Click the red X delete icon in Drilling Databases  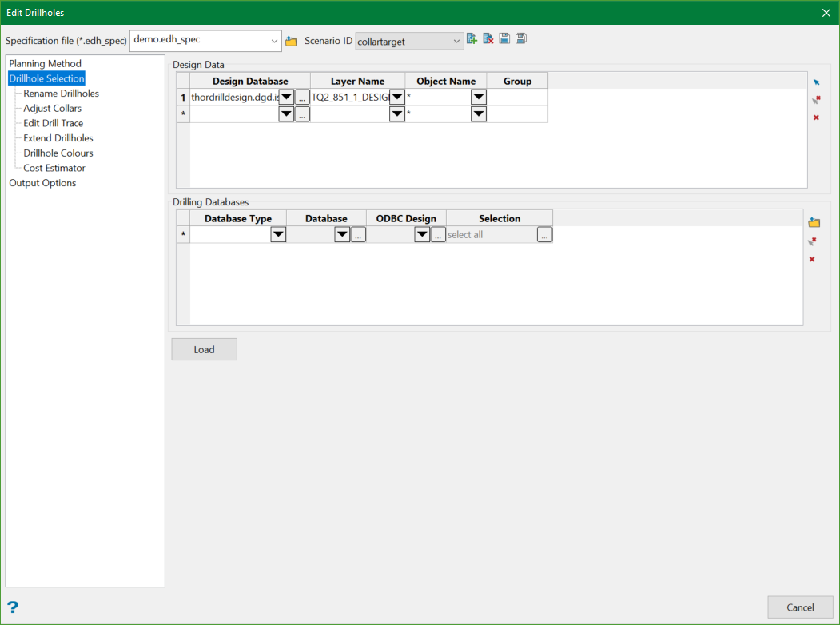point(812,259)
